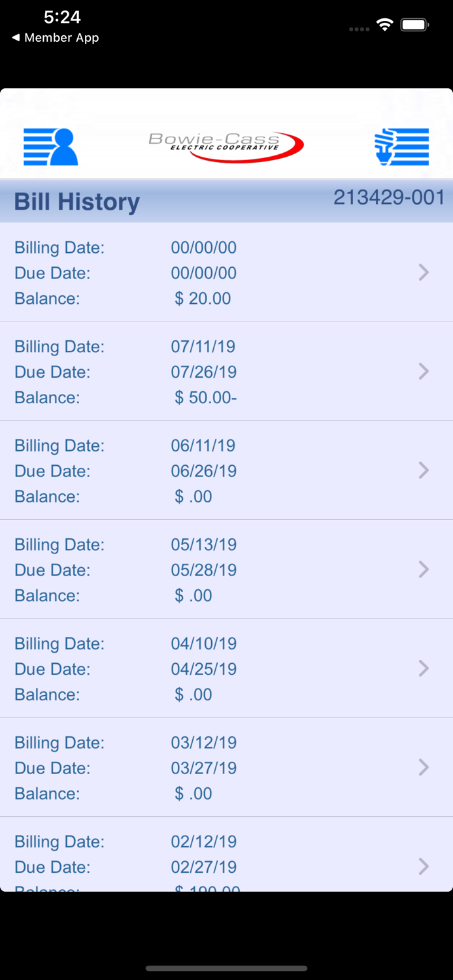The width and height of the screenshot is (453, 980).
Task: Select the Bill History header
Action: pyautogui.click(x=76, y=201)
